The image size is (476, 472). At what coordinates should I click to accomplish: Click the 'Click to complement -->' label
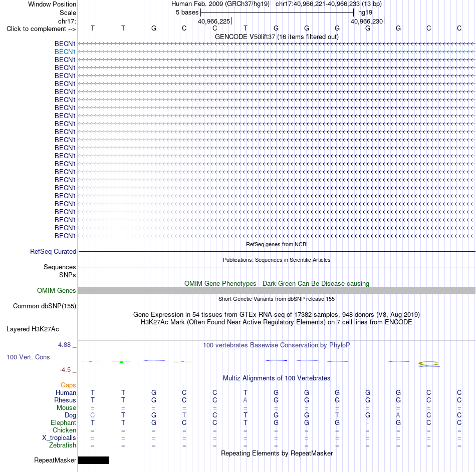coord(41,29)
